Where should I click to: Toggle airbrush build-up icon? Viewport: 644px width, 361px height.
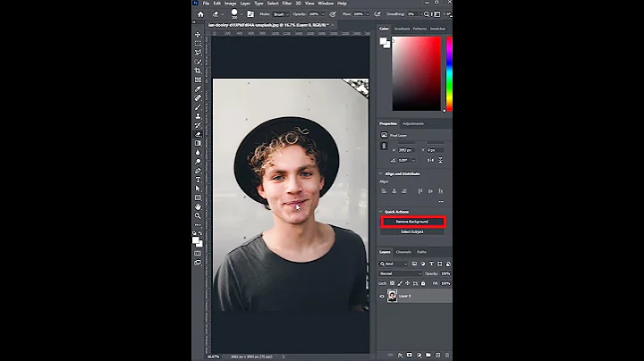click(377, 14)
